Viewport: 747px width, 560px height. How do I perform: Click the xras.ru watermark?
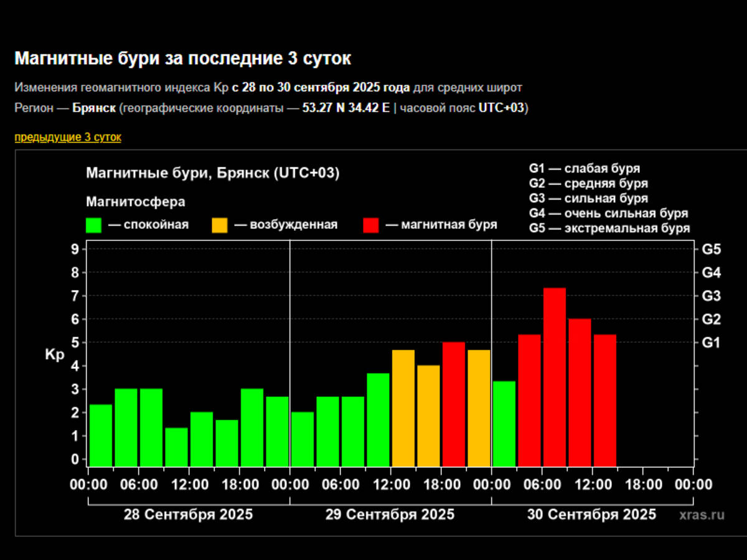(x=702, y=515)
